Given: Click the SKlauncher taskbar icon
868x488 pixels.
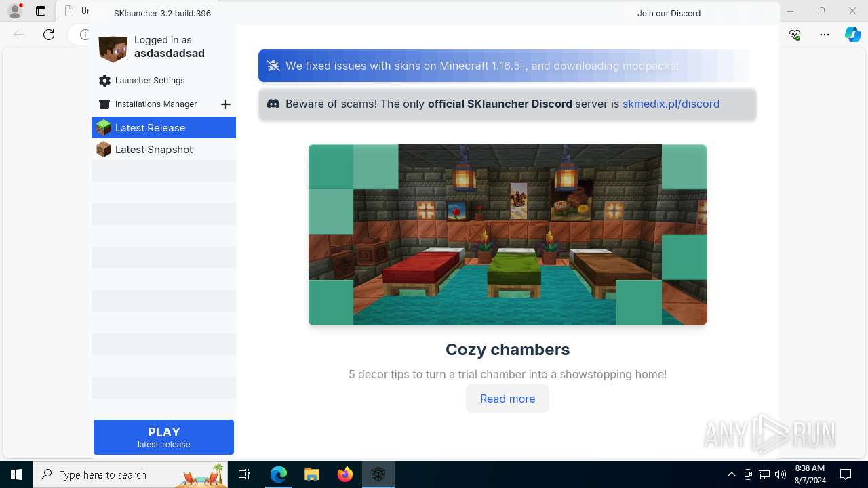Looking at the screenshot, I should click(x=378, y=474).
